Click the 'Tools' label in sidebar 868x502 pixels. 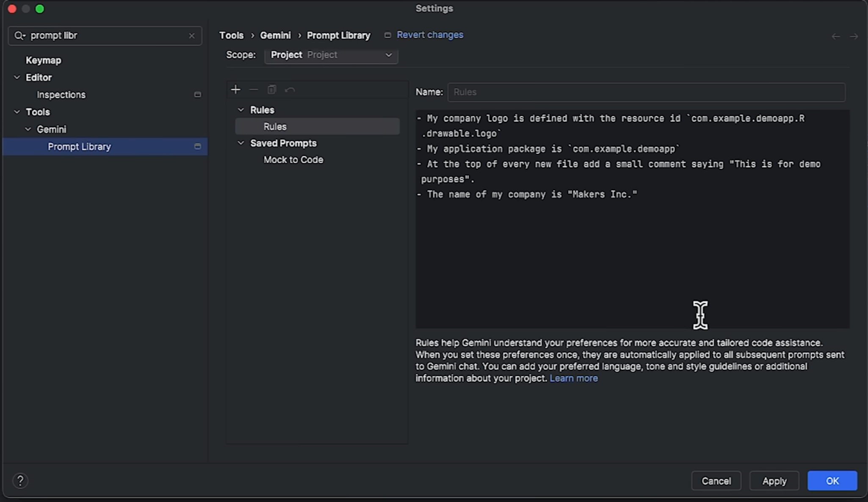click(x=38, y=112)
